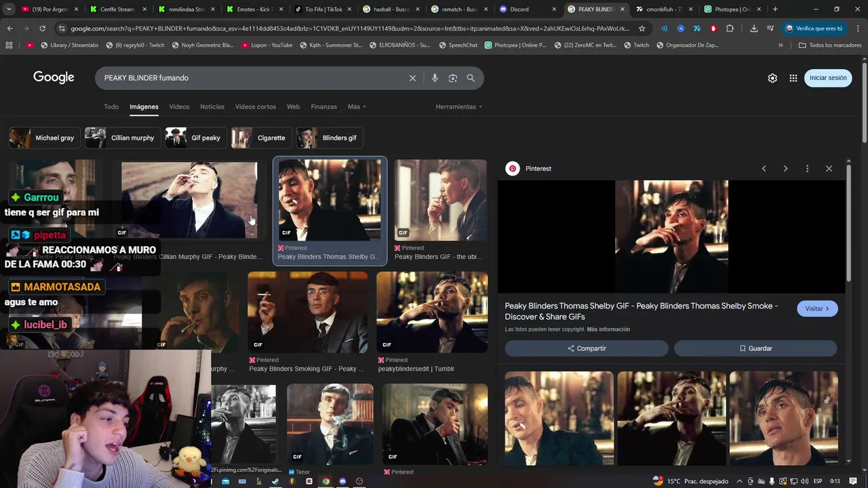Open Chrome from the taskbar
868x488 pixels.
coord(325,481)
